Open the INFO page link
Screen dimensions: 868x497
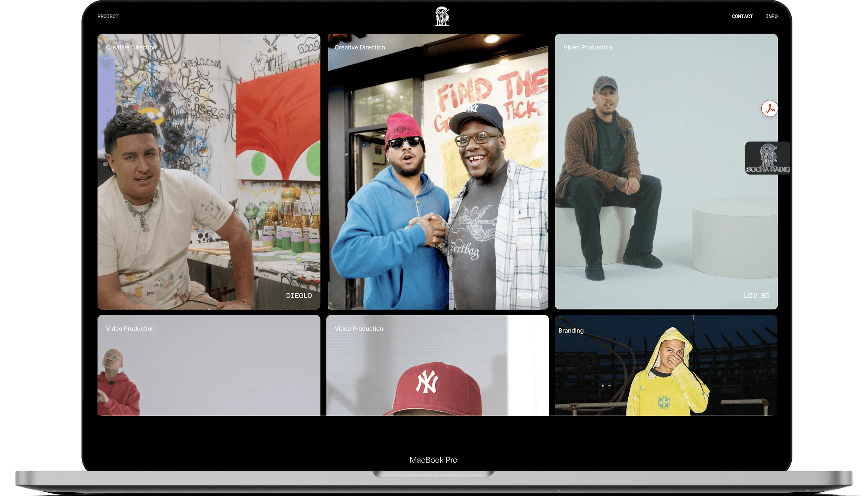tap(771, 16)
